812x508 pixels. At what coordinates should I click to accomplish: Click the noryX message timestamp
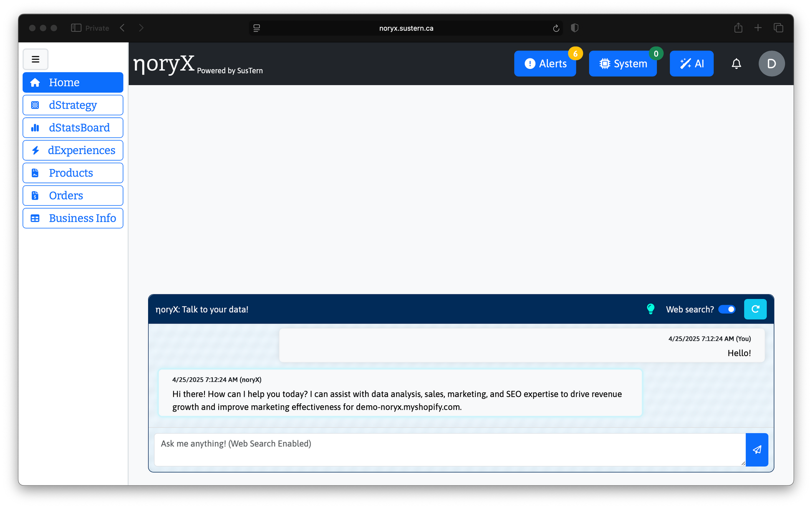(217, 379)
